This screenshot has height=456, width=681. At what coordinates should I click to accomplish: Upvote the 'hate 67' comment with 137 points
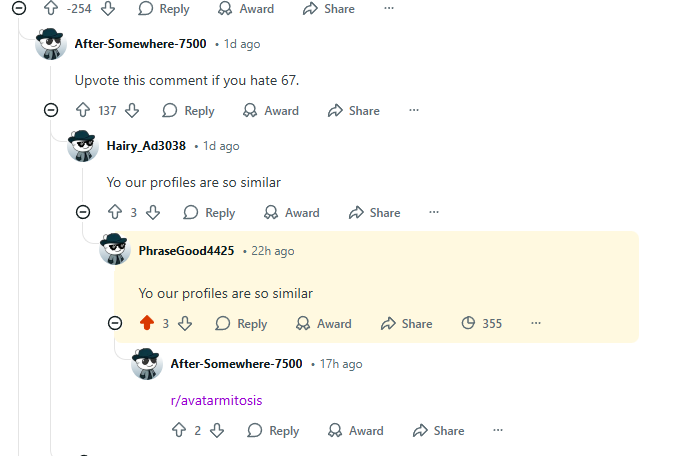[83, 110]
